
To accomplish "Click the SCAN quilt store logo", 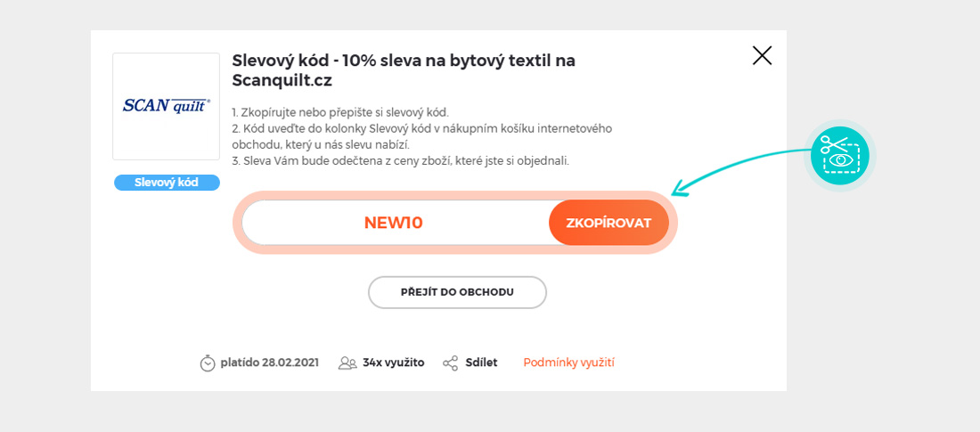I will tap(166, 106).
